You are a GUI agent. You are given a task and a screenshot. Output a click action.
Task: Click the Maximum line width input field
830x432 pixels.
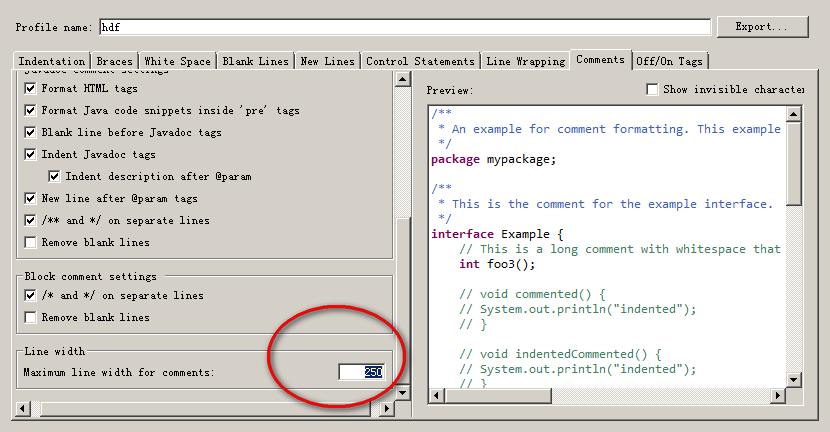click(360, 372)
